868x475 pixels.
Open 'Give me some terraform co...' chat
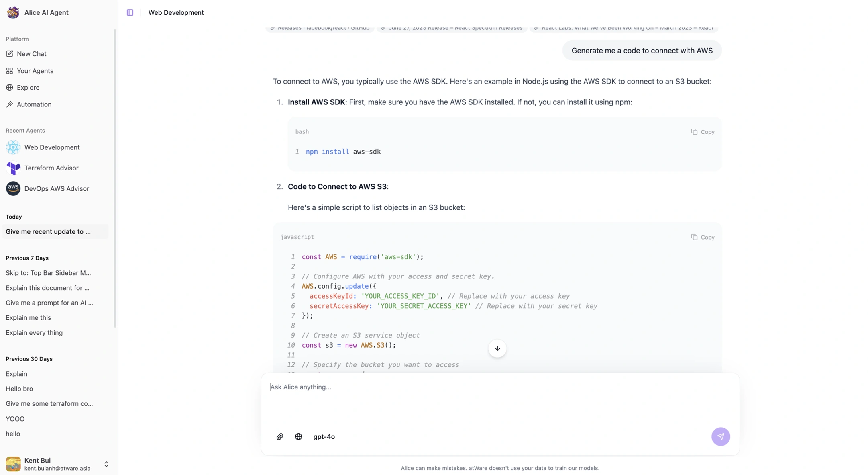49,403
